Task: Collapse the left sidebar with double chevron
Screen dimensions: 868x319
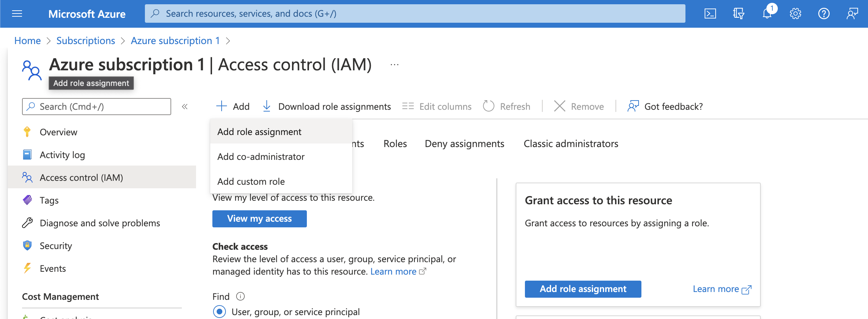Action: pos(185,107)
